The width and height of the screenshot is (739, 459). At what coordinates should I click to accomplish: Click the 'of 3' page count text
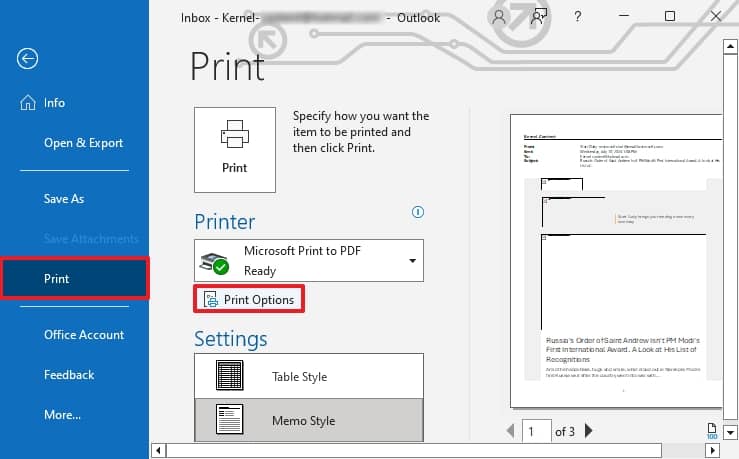[x=565, y=432]
